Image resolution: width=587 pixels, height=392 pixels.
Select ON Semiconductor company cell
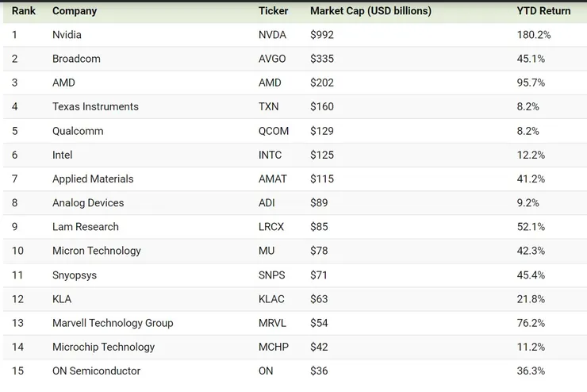coord(96,371)
